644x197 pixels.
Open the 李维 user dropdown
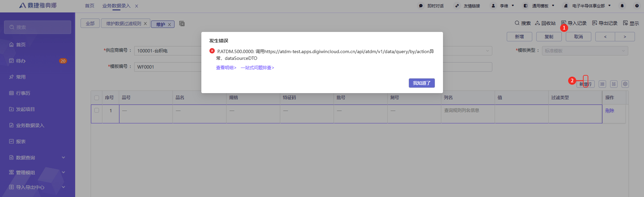click(x=503, y=6)
